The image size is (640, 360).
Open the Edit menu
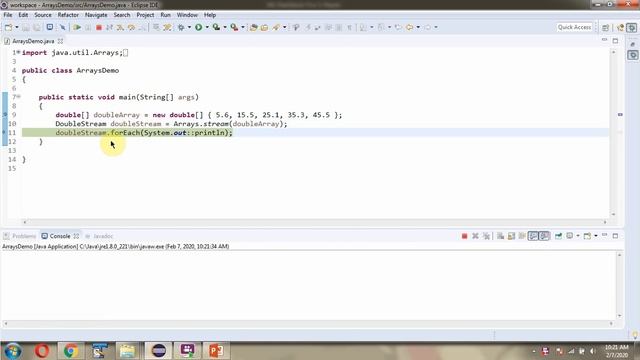coord(23,15)
